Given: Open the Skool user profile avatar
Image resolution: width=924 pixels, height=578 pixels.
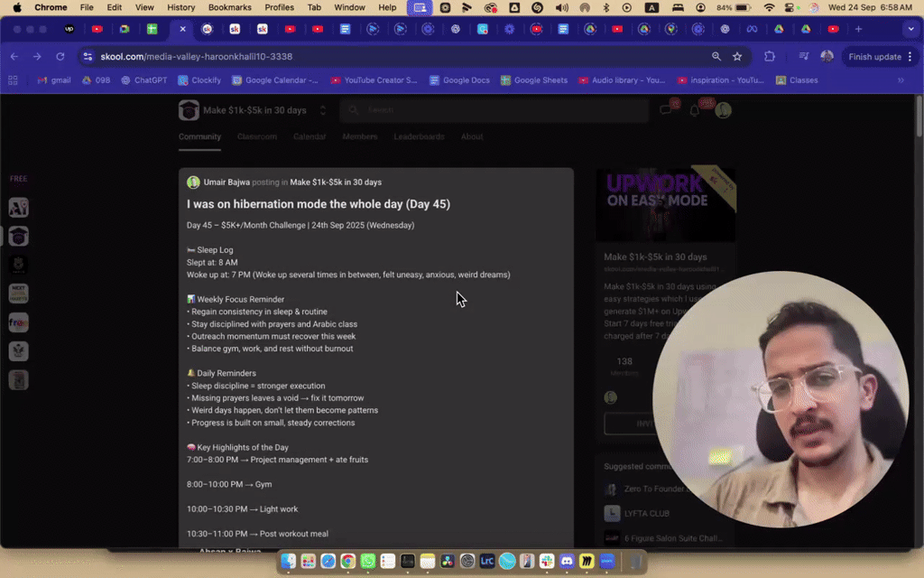Looking at the screenshot, I should click(x=723, y=110).
